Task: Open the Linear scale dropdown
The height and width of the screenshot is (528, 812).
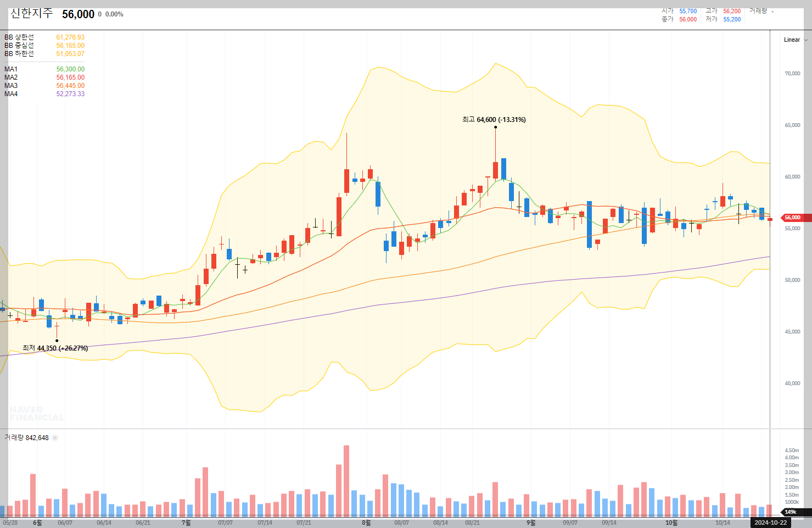Action: tap(796, 40)
